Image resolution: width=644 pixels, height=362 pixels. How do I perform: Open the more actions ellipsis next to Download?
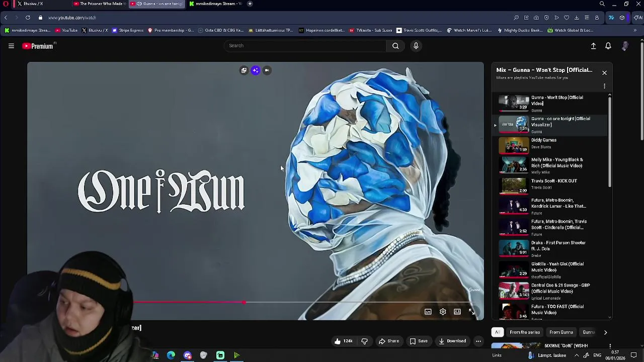(x=478, y=341)
